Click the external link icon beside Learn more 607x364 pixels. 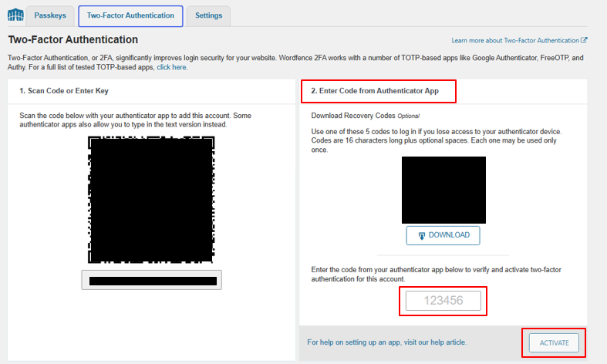(x=584, y=40)
